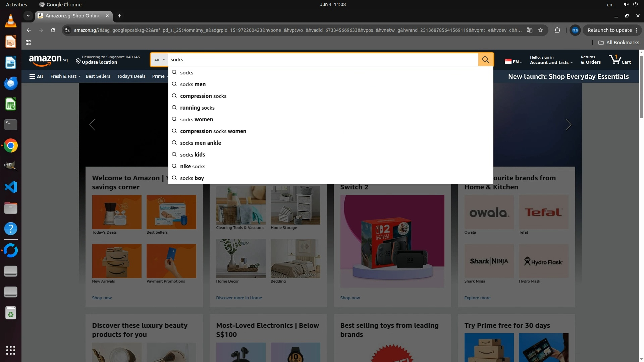
Task: Go to next carousel slide arrow
Action: pyautogui.click(x=568, y=125)
